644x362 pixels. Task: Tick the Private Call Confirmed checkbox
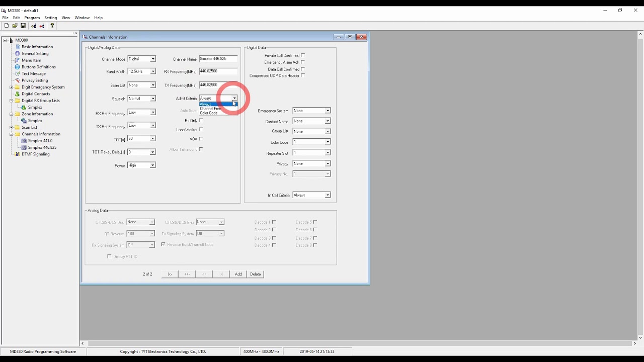point(303,55)
